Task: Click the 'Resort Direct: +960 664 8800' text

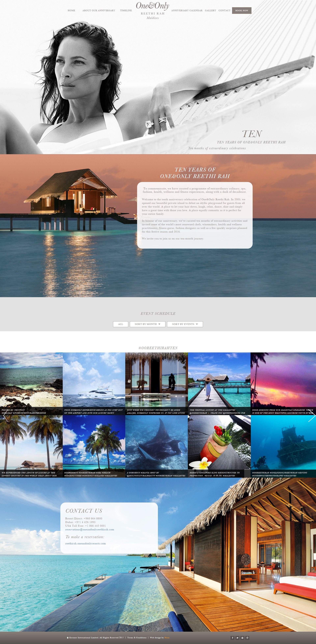Action: (x=83, y=518)
